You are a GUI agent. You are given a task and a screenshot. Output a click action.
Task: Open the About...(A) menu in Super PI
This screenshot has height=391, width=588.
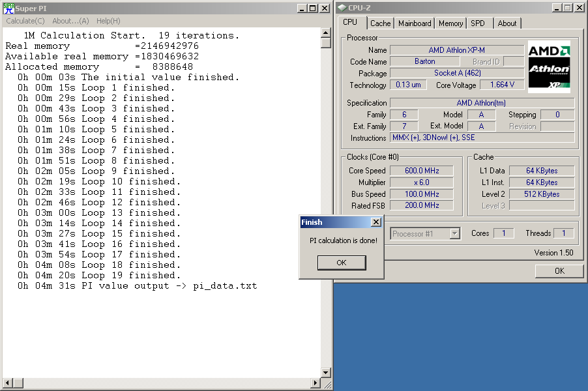point(70,21)
